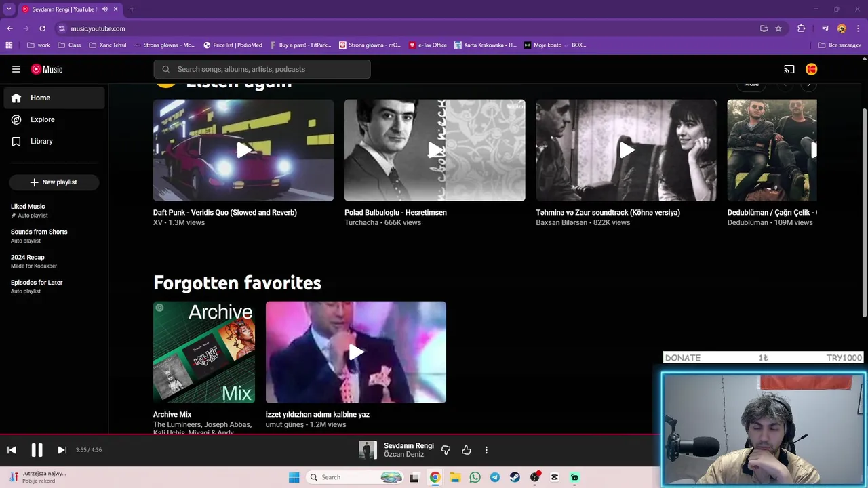The width and height of the screenshot is (868, 488).
Task: Play Təhminə və Zaur soundtrack thumbnail
Action: click(x=626, y=150)
